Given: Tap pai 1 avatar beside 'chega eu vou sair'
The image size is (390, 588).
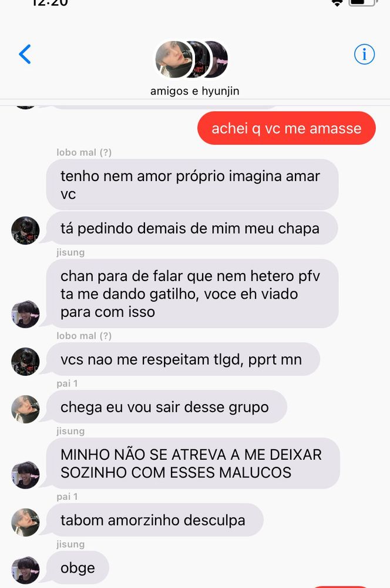Looking at the screenshot, I should tap(25, 409).
